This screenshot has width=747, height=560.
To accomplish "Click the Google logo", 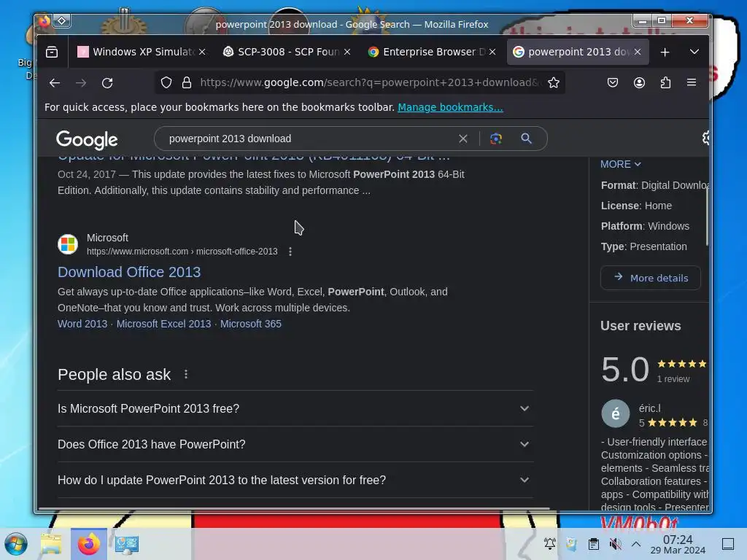I will [87, 139].
